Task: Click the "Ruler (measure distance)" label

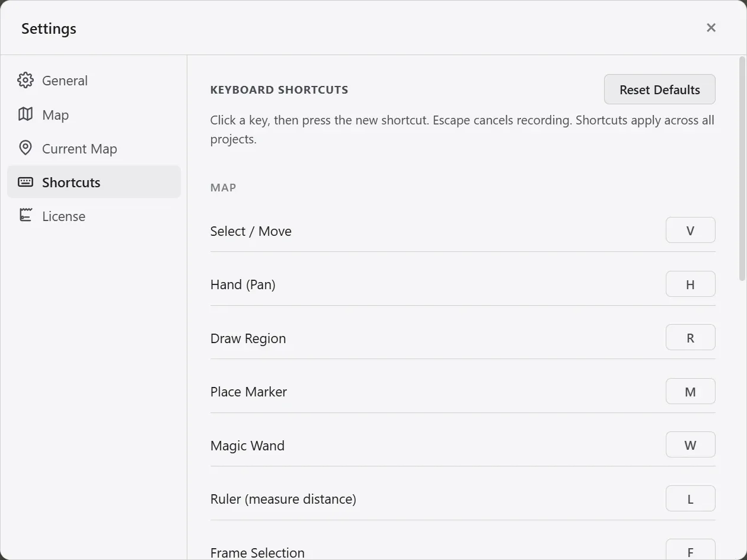Action: 283,499
